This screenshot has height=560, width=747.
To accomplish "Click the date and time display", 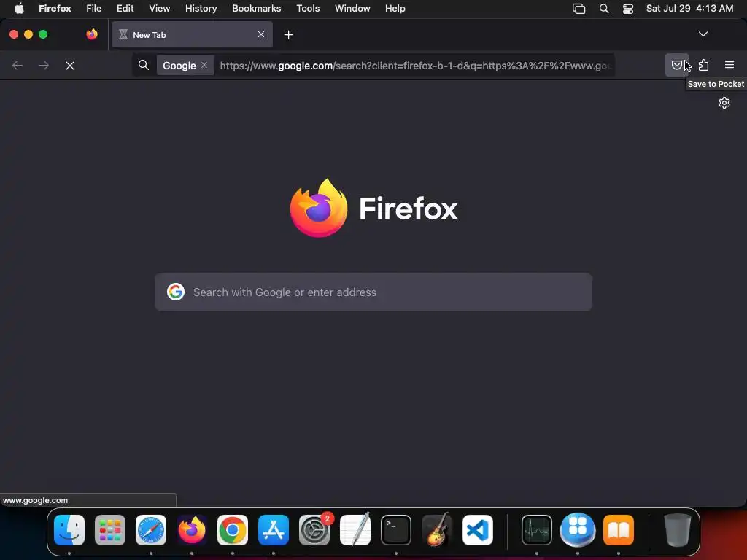I will pos(689,9).
